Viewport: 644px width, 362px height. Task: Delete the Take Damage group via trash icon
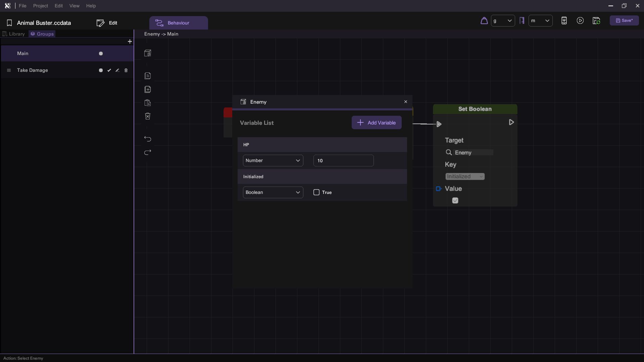point(126,70)
